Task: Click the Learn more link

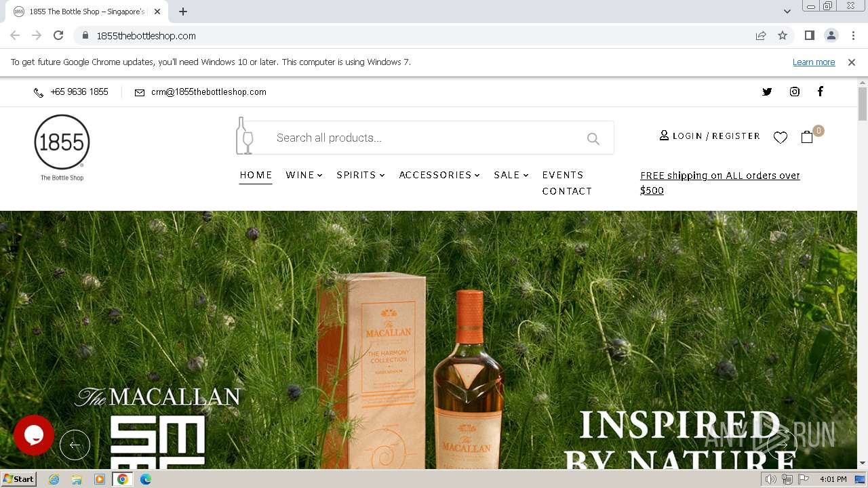Action: pos(814,62)
